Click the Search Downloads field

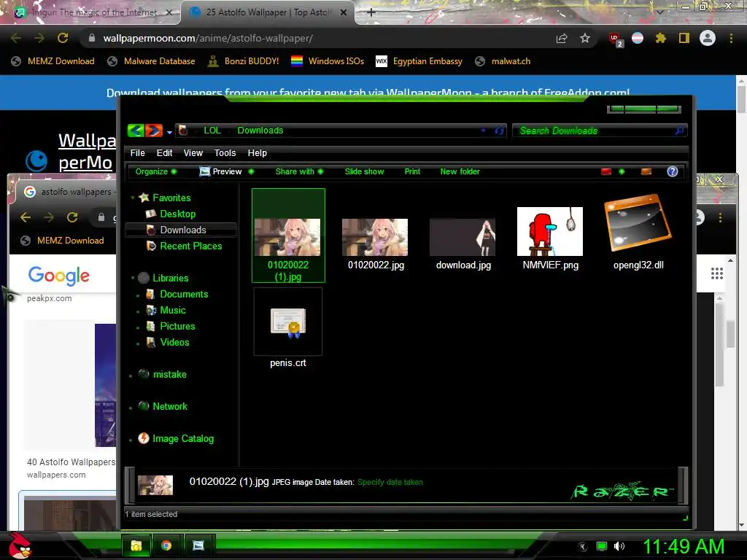(600, 131)
